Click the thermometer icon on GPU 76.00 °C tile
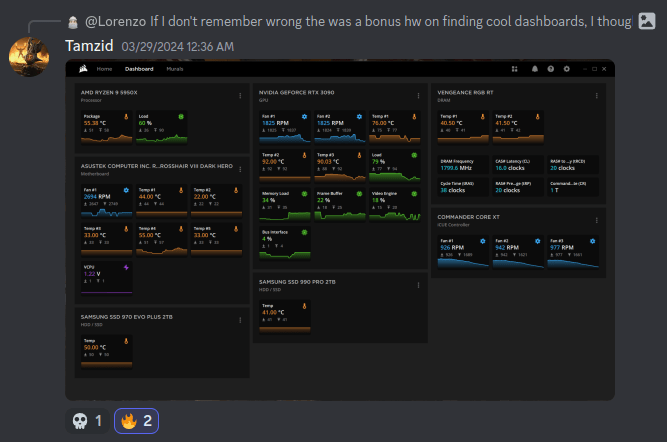 click(x=414, y=117)
